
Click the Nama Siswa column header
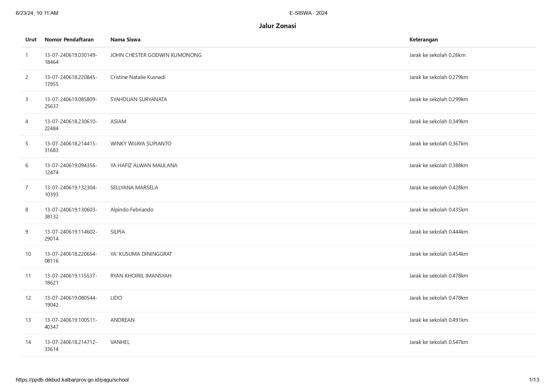tap(125, 40)
